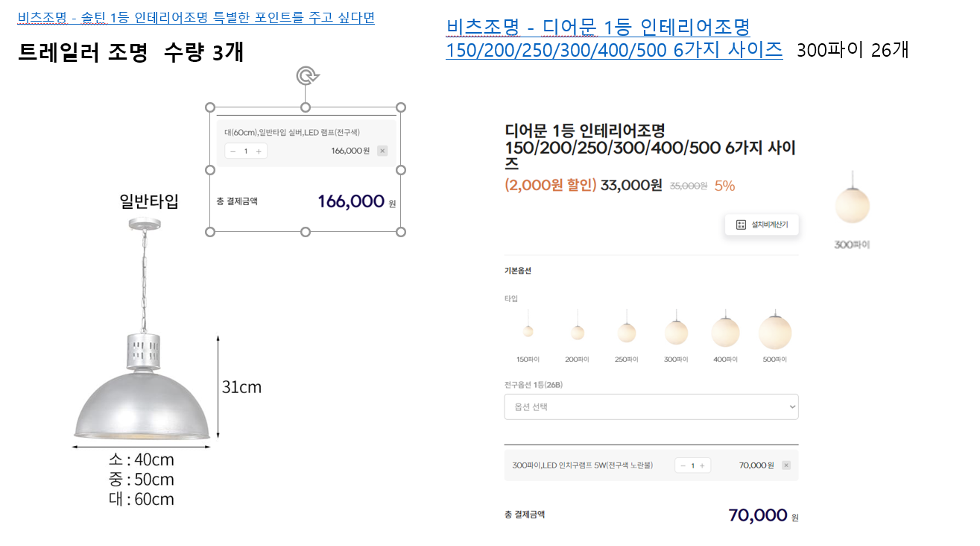Click the plus button beside the 166,000원 item
Image resolution: width=980 pixels, height=546 pixels.
coord(259,151)
